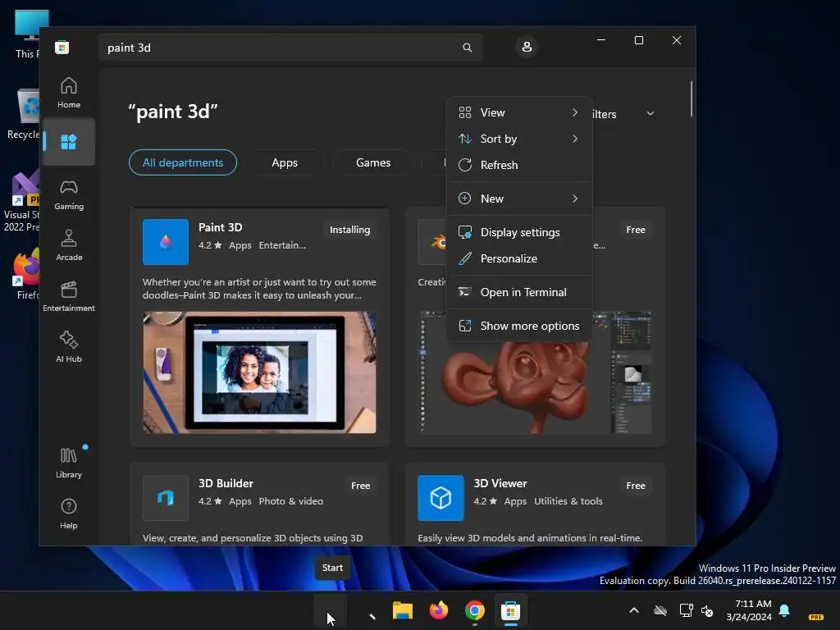The width and height of the screenshot is (840, 630).
Task: Expand the Filters dropdown chevron
Action: click(651, 113)
